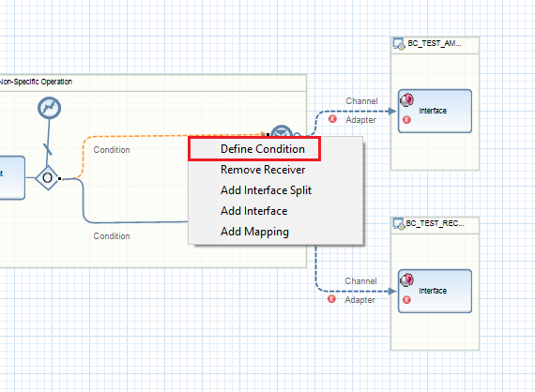This screenshot has height=392, width=535.
Task: Click the BC_TEST_REC... title text
Action: click(x=435, y=223)
